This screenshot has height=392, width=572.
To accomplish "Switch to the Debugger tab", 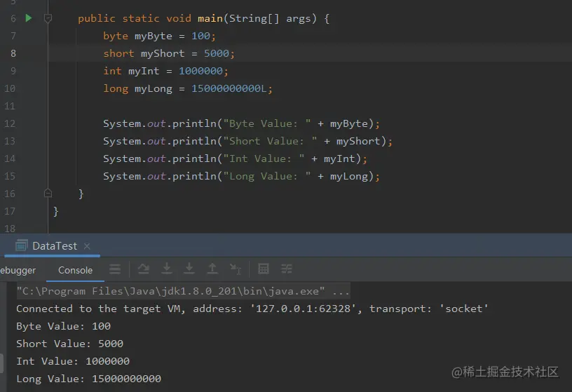I will coord(18,271).
